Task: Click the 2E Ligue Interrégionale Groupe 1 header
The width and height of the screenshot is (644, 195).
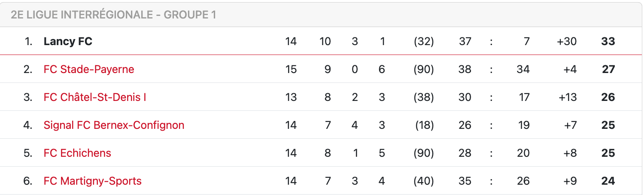Action: (x=113, y=15)
